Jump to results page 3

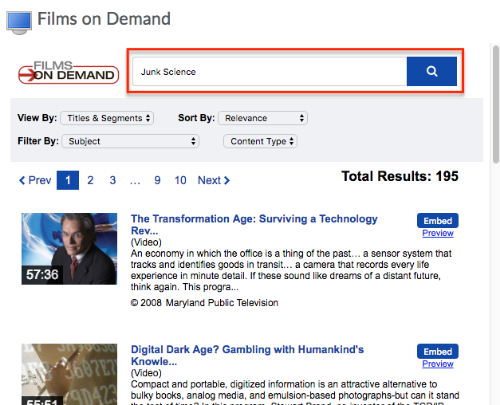pyautogui.click(x=113, y=180)
